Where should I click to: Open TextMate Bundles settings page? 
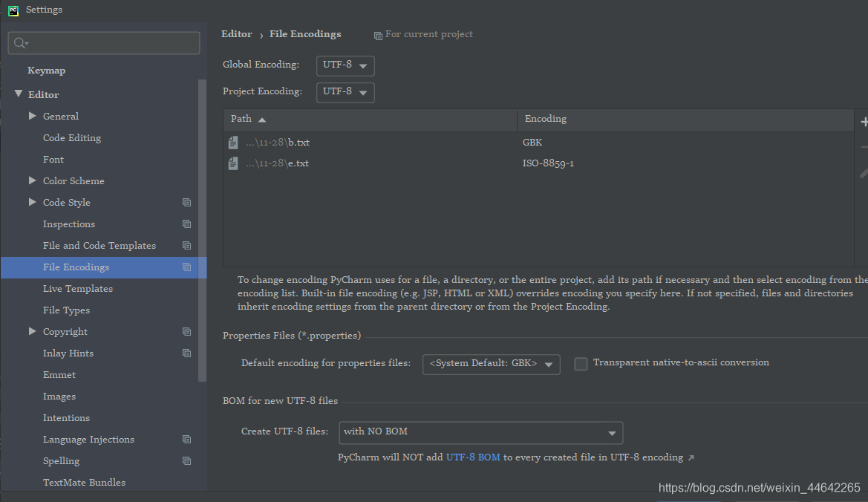tap(84, 483)
